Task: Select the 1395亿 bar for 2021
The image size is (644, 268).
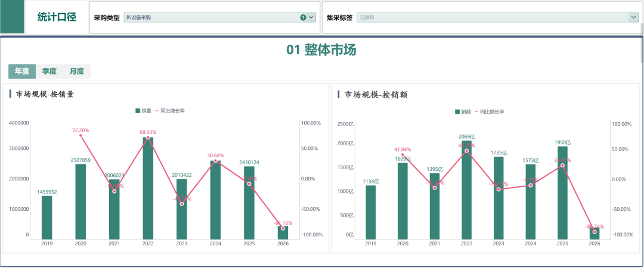Action: (x=435, y=206)
